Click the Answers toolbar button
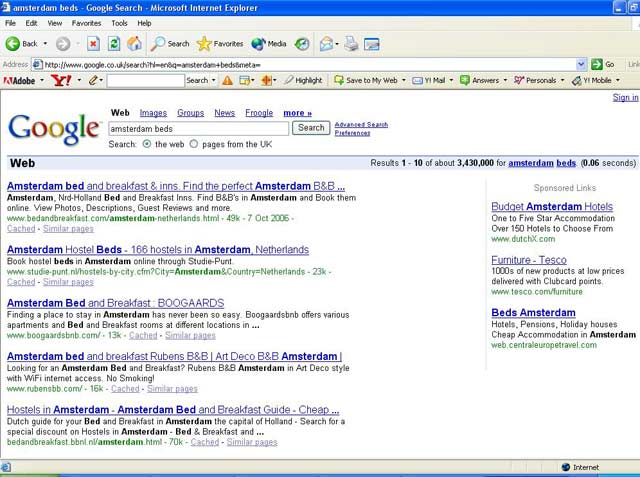The image size is (640, 477). tap(479, 80)
